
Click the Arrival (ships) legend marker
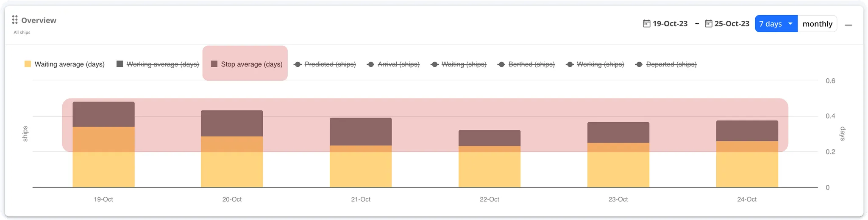coord(371,64)
